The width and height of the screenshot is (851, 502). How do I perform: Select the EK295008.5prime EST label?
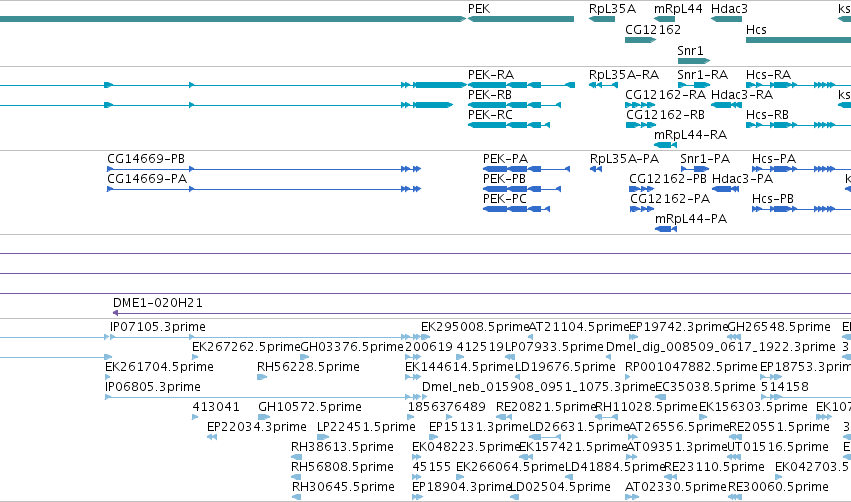pyautogui.click(x=475, y=327)
